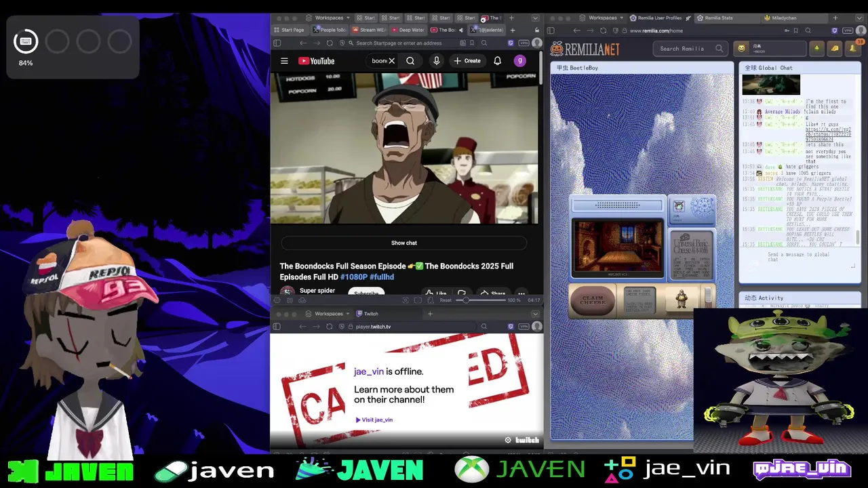868x488 pixels.
Task: Open the #1080P hashtag link
Action: coord(354,277)
